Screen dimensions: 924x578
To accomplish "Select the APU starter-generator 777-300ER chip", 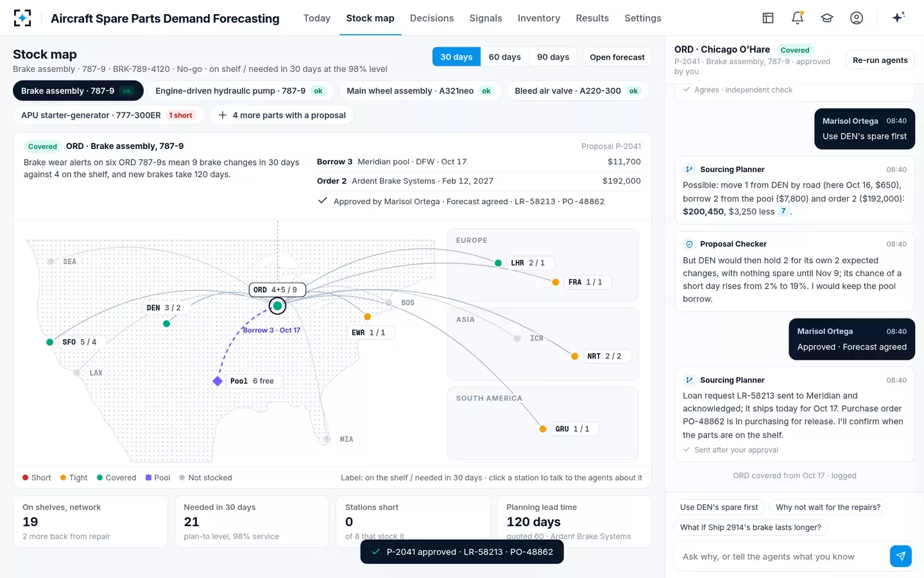I will (x=108, y=116).
